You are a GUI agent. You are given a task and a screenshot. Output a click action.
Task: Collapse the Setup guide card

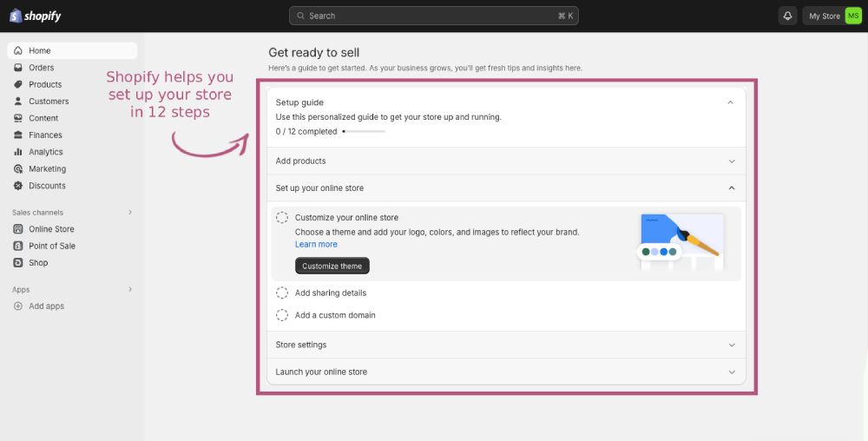(x=730, y=102)
